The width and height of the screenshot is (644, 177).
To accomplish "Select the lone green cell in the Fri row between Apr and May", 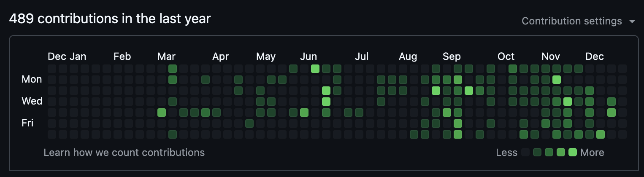I will pyautogui.click(x=249, y=123).
